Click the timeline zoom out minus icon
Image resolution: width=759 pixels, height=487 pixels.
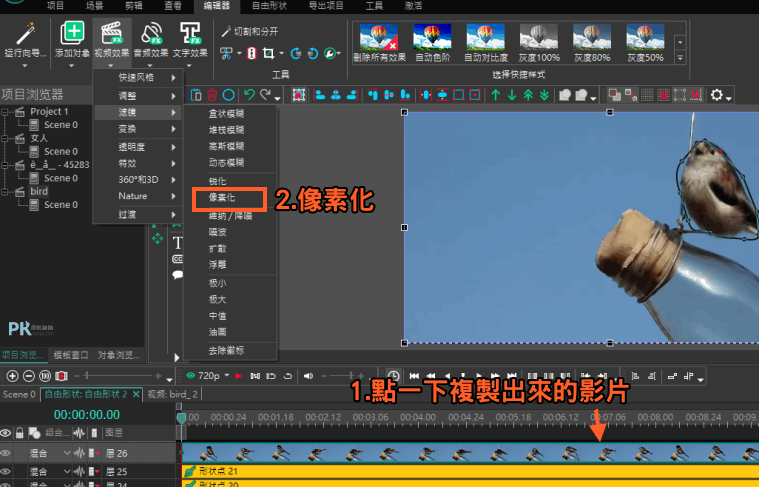29,376
